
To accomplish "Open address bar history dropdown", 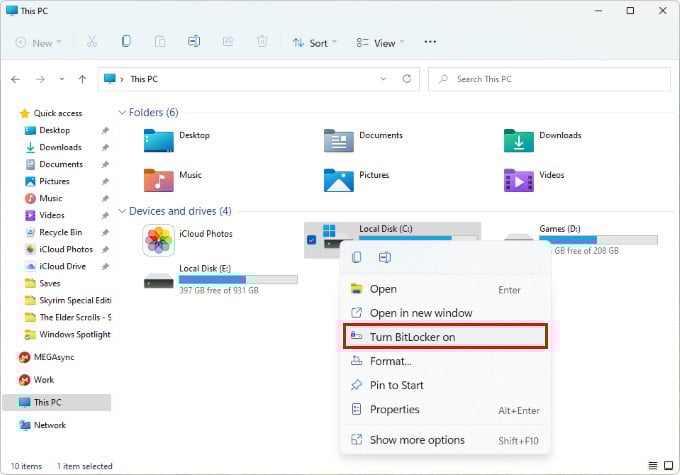I will [383, 79].
